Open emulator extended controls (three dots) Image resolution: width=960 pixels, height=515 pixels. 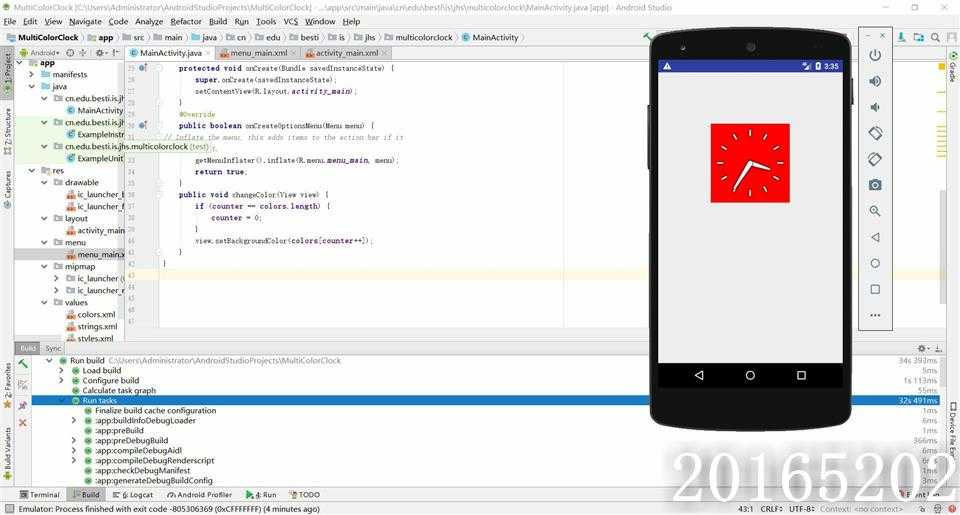point(875,315)
